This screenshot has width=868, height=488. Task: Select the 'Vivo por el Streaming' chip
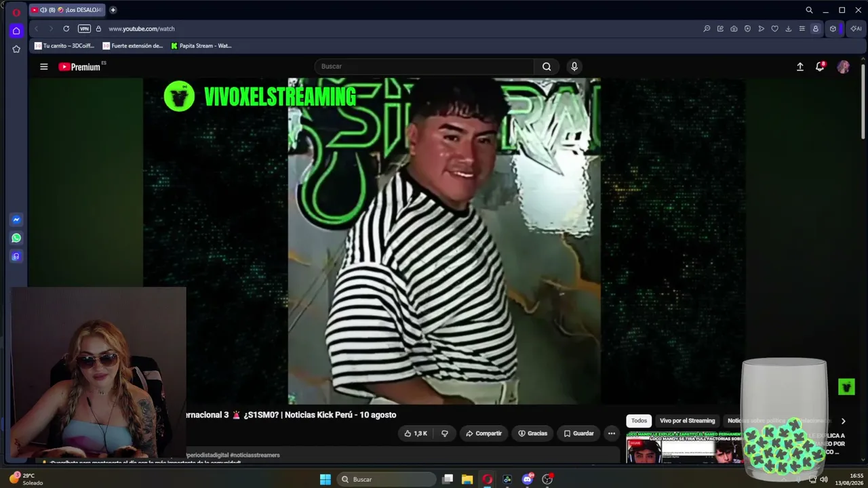click(x=688, y=421)
